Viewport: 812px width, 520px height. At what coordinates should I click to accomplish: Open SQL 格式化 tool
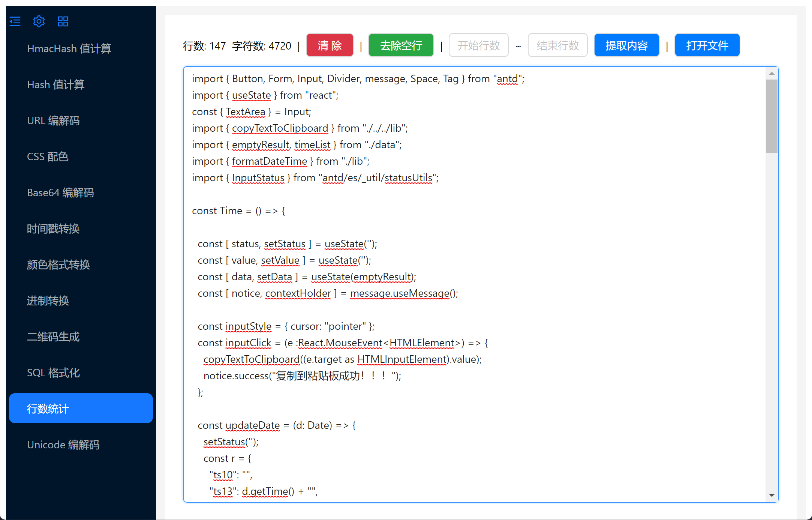[x=53, y=373]
